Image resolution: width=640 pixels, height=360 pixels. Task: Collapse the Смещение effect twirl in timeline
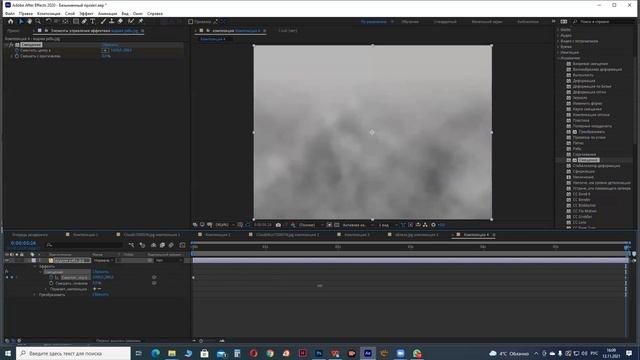click(x=40, y=272)
